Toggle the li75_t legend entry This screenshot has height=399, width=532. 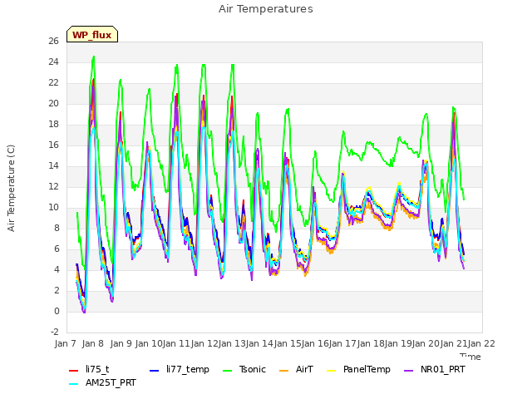[x=89, y=369]
